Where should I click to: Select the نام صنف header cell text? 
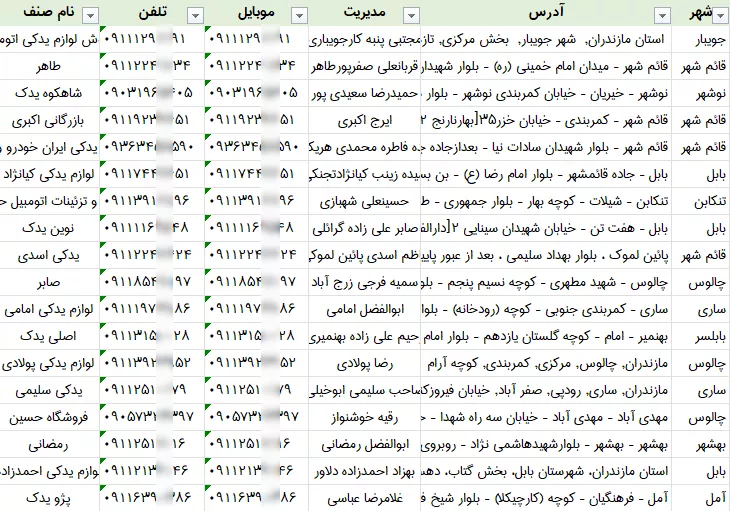49,12
